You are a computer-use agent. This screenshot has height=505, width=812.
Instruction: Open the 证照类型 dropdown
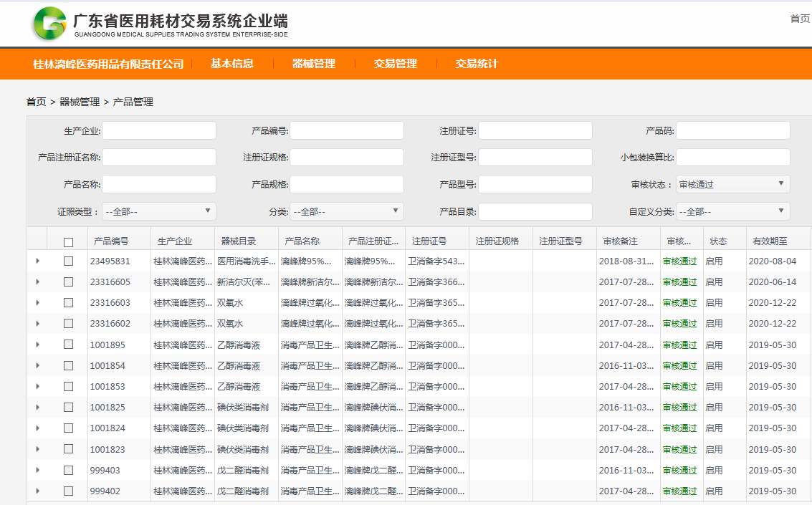159,211
